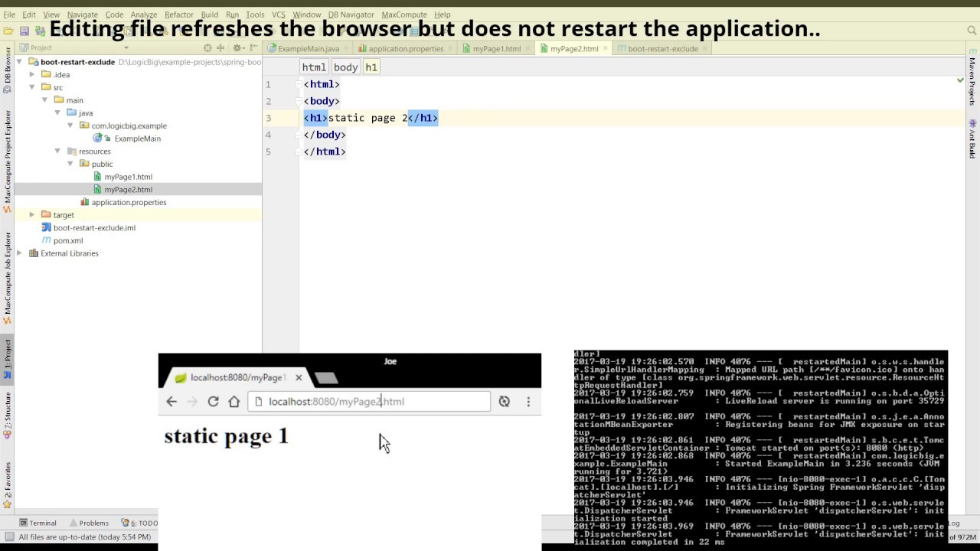
Task: Select pom.xml in the project tree
Action: click(68, 240)
